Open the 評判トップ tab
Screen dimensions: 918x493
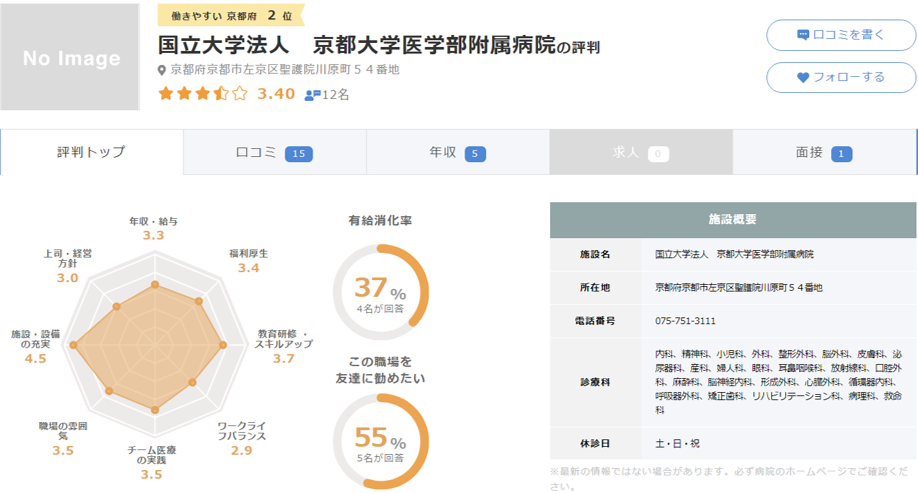tap(92, 152)
